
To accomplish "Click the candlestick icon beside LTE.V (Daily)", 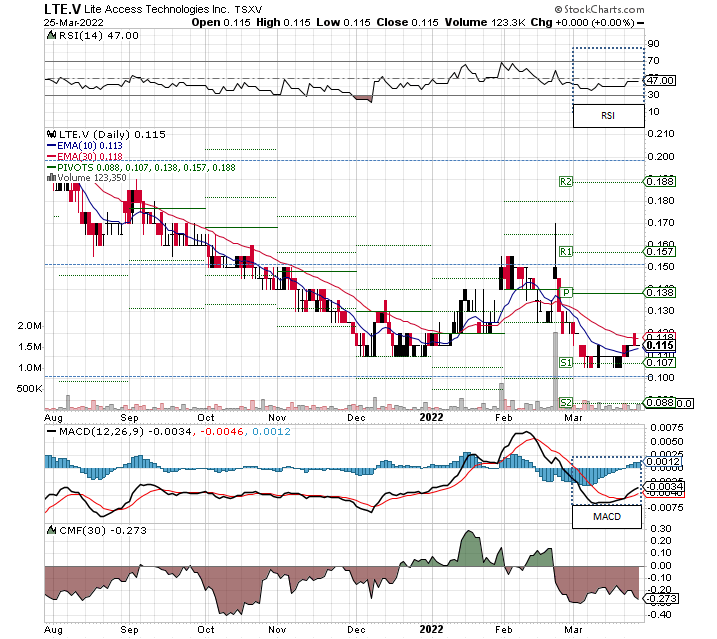I will pyautogui.click(x=51, y=134).
